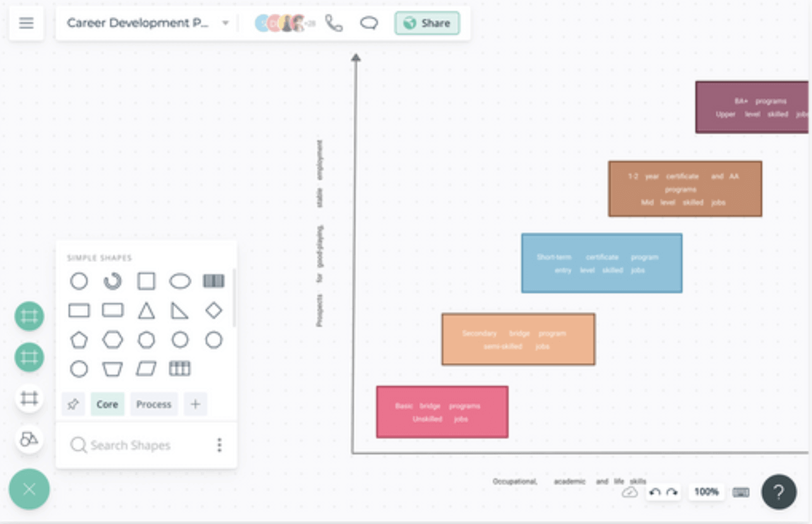Open the comments bubble icon in the top bar

click(369, 23)
